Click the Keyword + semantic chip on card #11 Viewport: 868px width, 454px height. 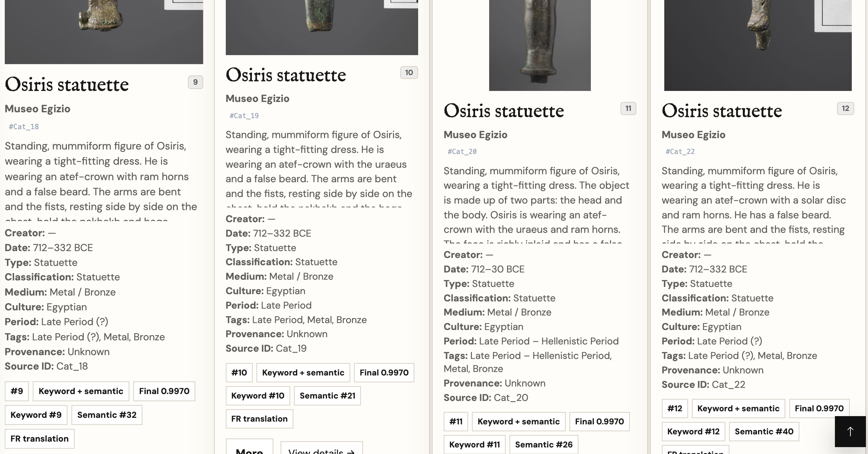coord(518,422)
